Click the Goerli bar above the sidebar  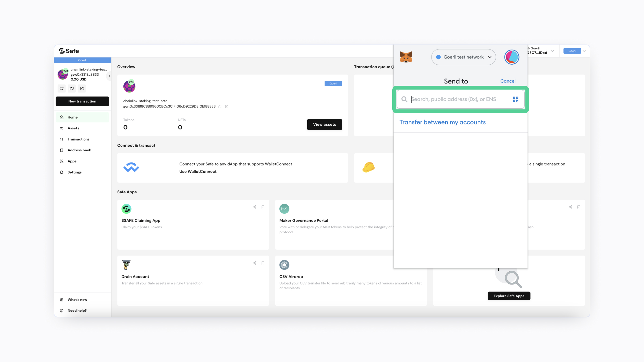coord(82,60)
